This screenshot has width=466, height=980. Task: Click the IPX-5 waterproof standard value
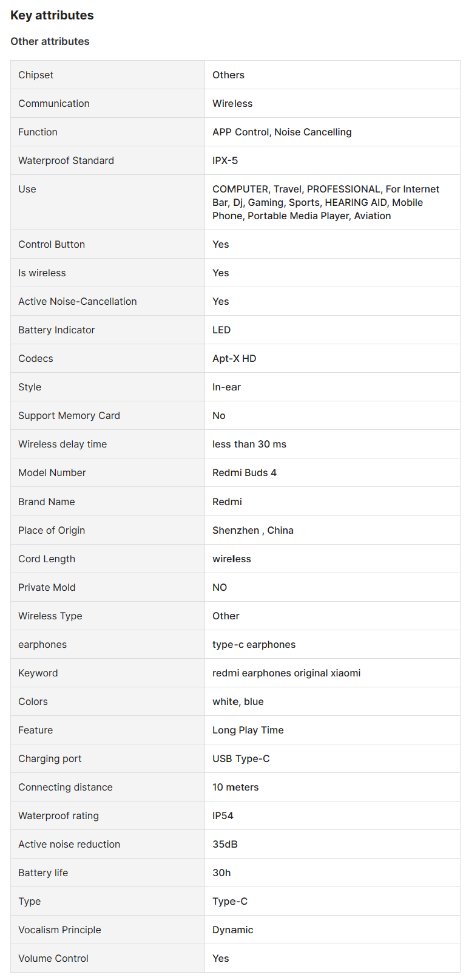pyautogui.click(x=225, y=160)
